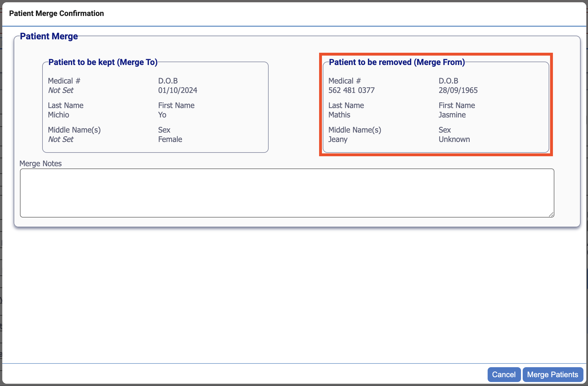Click 'Not Set' under kept patient's Medical #
This screenshot has width=588, height=386.
(61, 90)
